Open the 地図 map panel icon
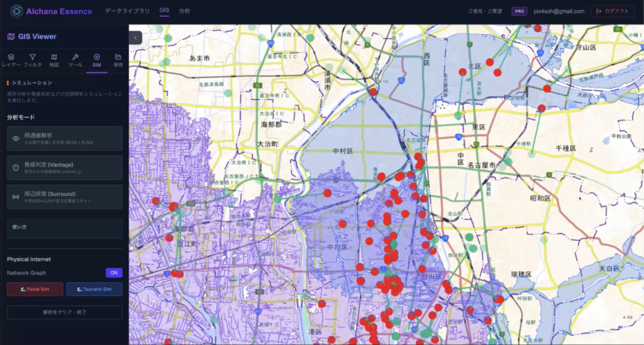644x345 pixels. click(x=54, y=57)
